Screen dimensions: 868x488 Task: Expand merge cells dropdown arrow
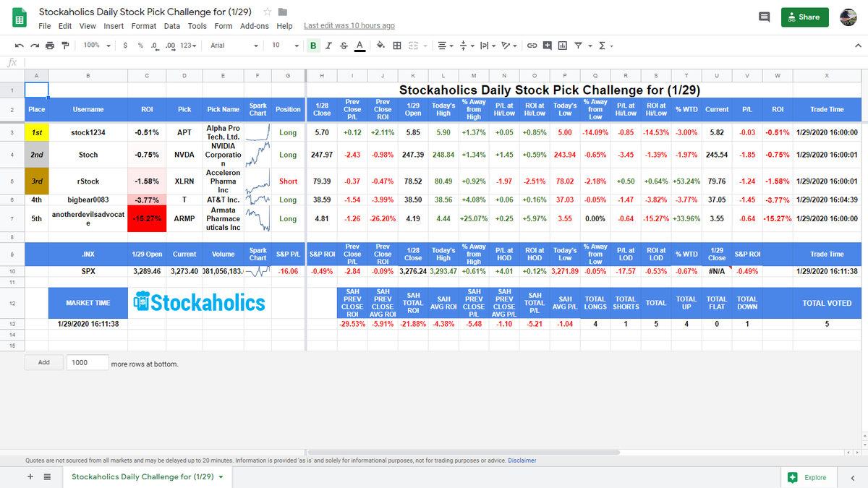click(425, 46)
